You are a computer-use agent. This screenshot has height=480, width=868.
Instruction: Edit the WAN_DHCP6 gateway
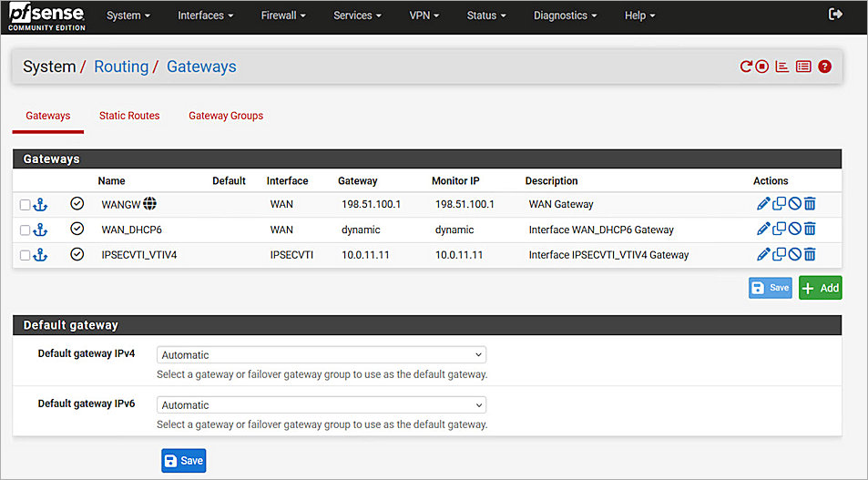[x=763, y=229]
